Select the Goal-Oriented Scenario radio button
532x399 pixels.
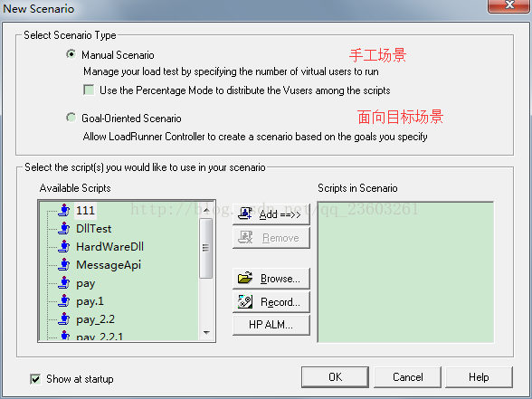71,118
